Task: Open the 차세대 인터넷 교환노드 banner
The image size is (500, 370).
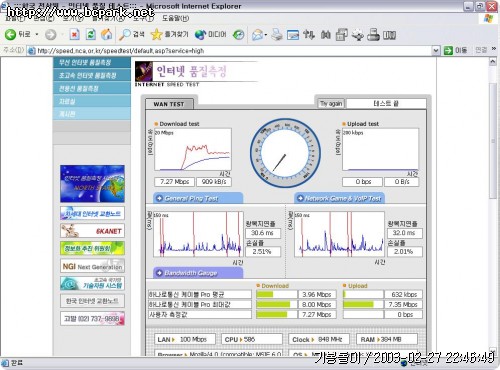Action: click(92, 213)
